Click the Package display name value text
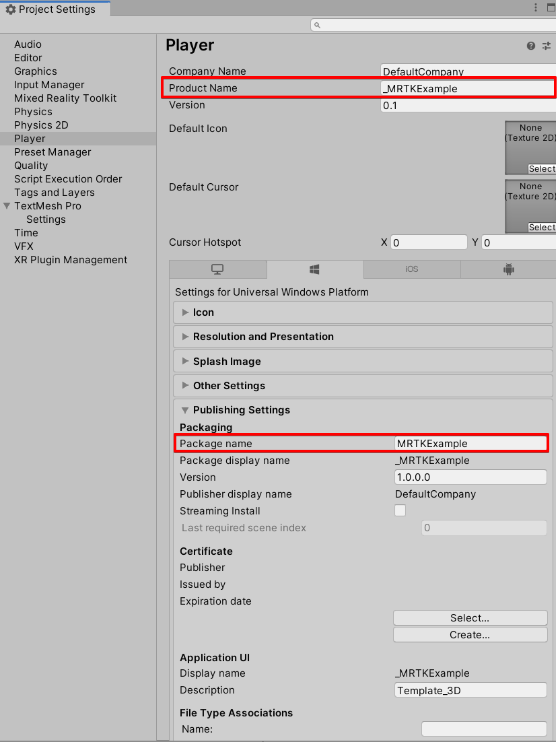Image resolution: width=560 pixels, height=742 pixels. click(432, 461)
